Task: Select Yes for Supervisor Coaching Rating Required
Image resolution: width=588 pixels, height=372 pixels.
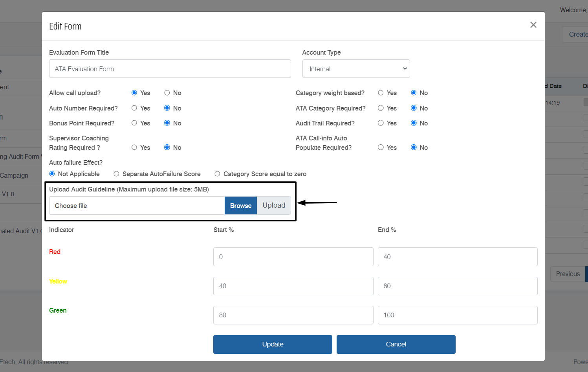Action: tap(134, 147)
